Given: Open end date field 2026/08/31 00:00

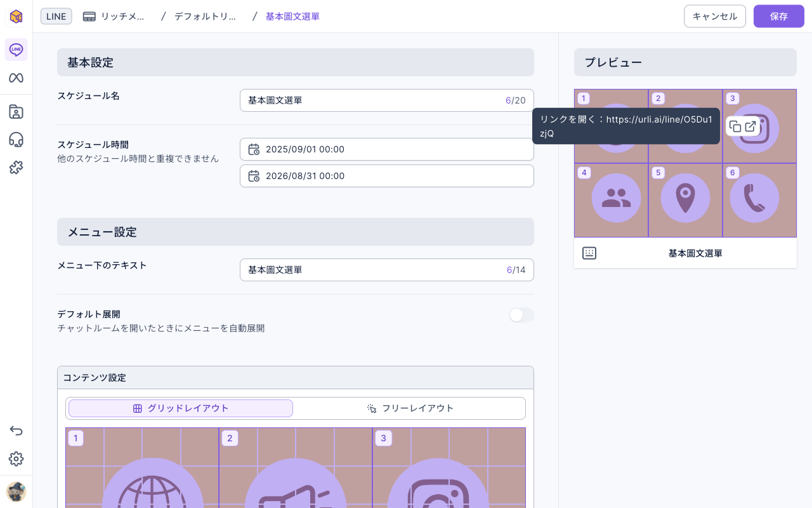Looking at the screenshot, I should [x=387, y=176].
